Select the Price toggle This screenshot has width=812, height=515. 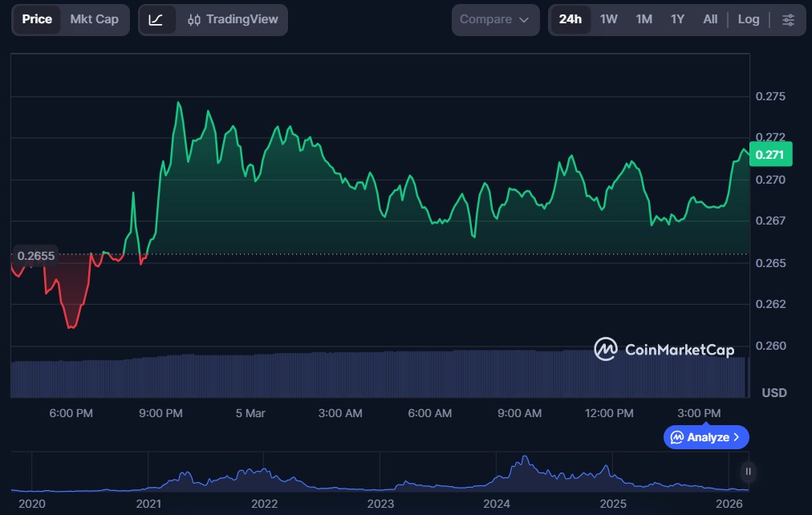[x=37, y=19]
